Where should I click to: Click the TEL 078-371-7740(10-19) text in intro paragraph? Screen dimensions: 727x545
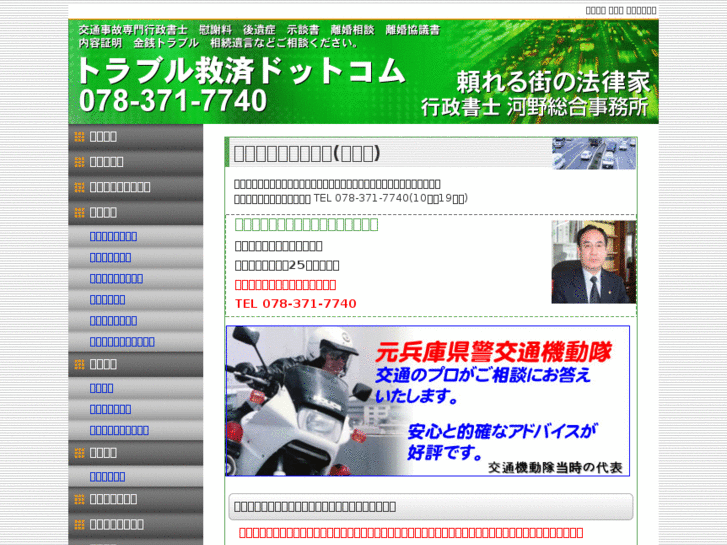click(390, 198)
